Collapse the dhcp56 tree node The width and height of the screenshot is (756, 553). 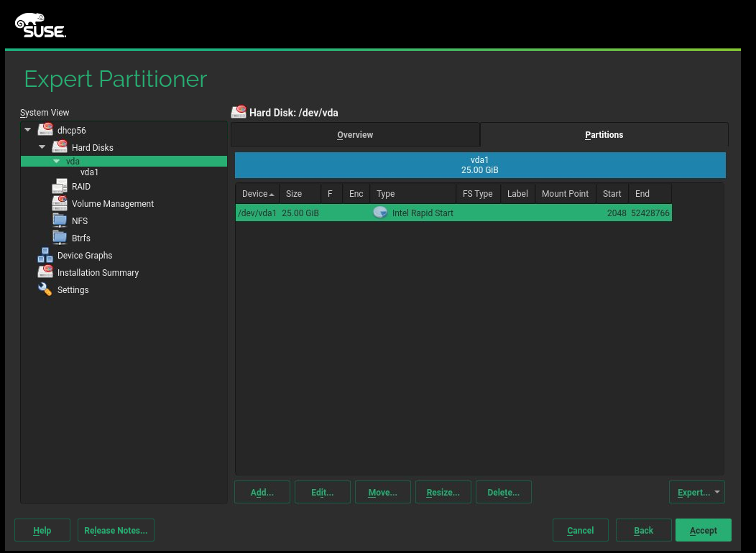click(x=28, y=130)
